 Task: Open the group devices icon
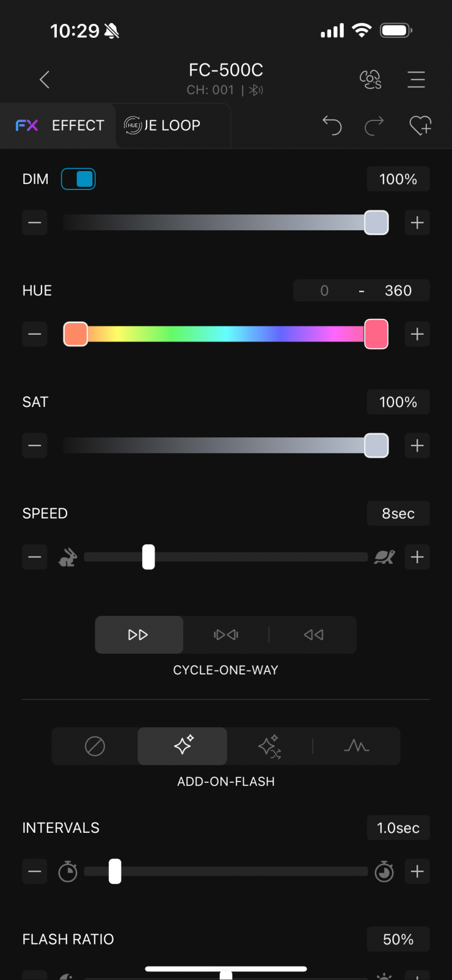[x=370, y=79]
